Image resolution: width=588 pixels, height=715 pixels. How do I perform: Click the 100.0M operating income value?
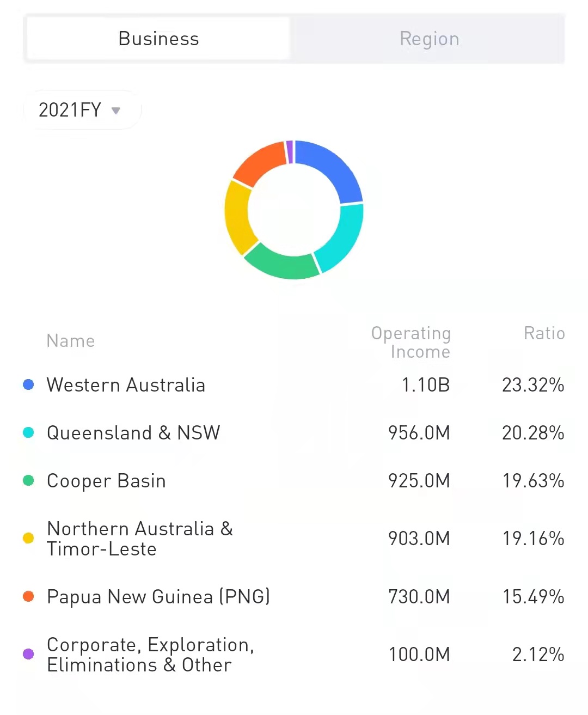(419, 655)
